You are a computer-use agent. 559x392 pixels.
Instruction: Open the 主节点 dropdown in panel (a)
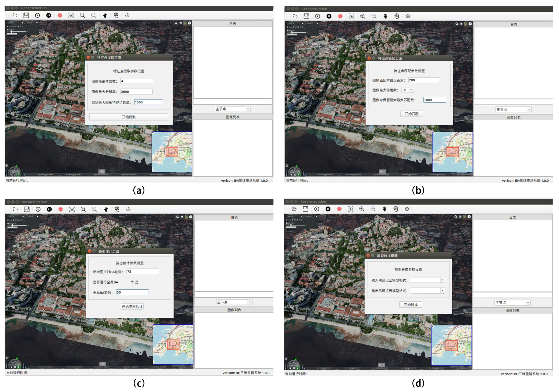pos(248,109)
